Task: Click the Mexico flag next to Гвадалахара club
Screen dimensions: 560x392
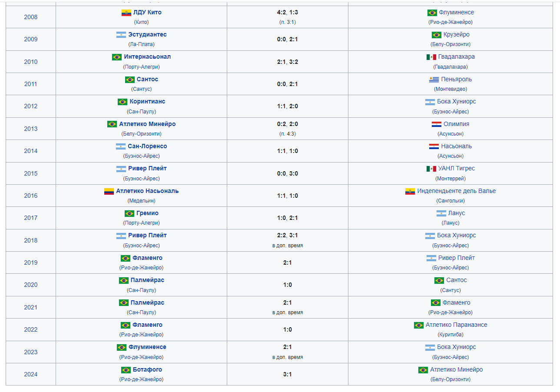Action: (x=431, y=57)
